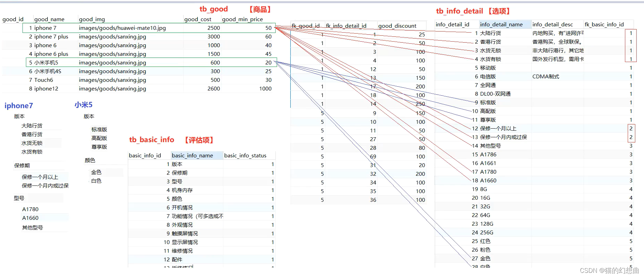Click the info_detail_id column header

pos(452,24)
